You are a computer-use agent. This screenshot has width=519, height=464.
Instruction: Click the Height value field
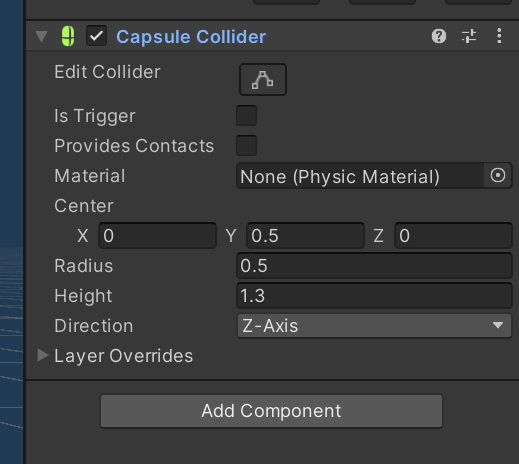[374, 296]
